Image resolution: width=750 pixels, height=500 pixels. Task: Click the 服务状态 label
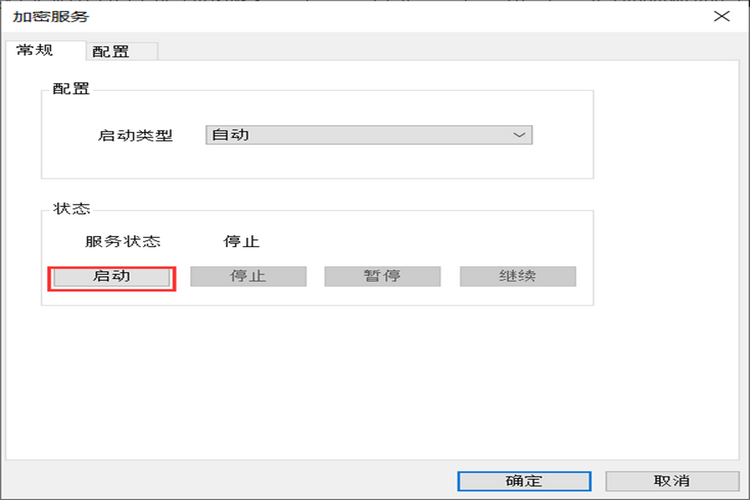point(123,241)
